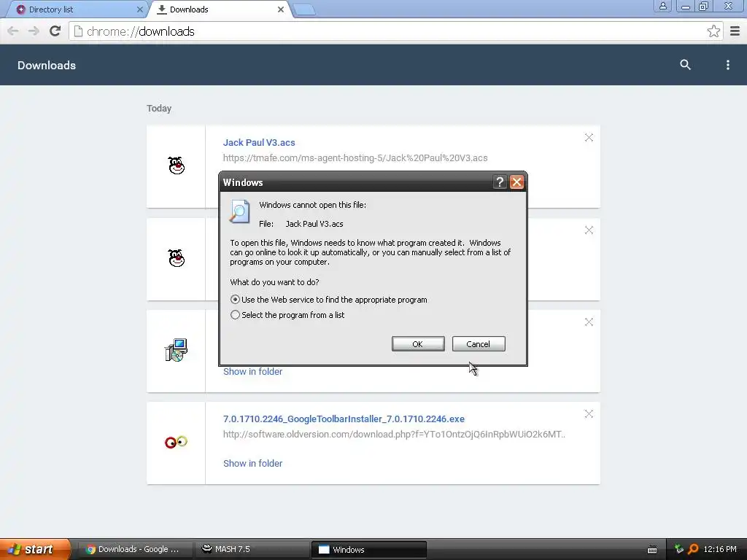Image resolution: width=747 pixels, height=560 pixels.
Task: Click the 12:16 PM clock
Action: pyautogui.click(x=720, y=549)
